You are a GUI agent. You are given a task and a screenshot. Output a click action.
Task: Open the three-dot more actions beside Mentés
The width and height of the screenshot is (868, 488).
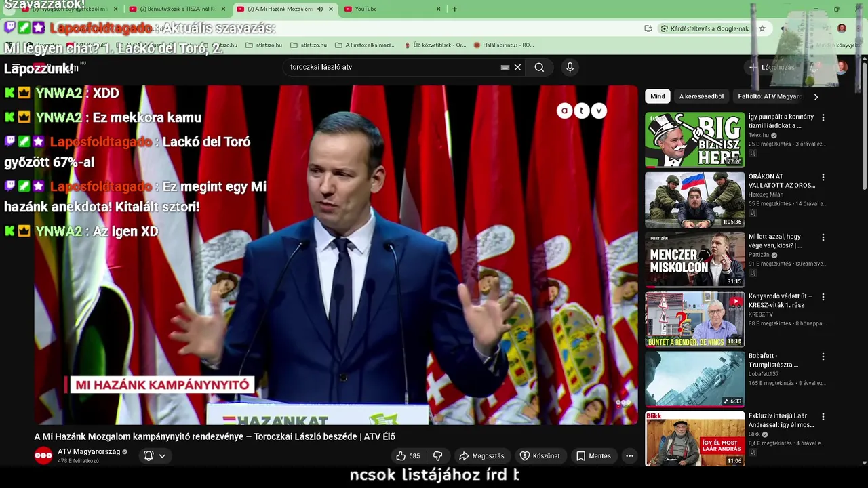(x=629, y=456)
